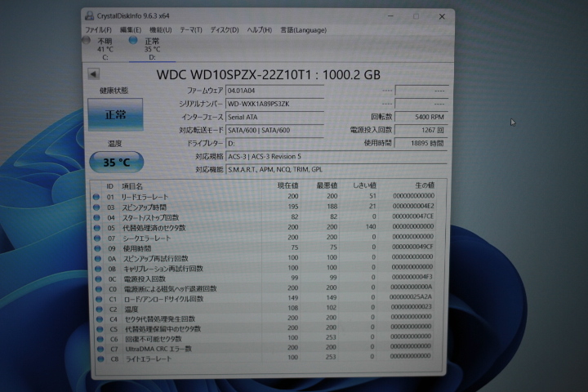
Task: Click the status dot for ID 05 代替処理済のセクタ数
Action: pyautogui.click(x=97, y=228)
